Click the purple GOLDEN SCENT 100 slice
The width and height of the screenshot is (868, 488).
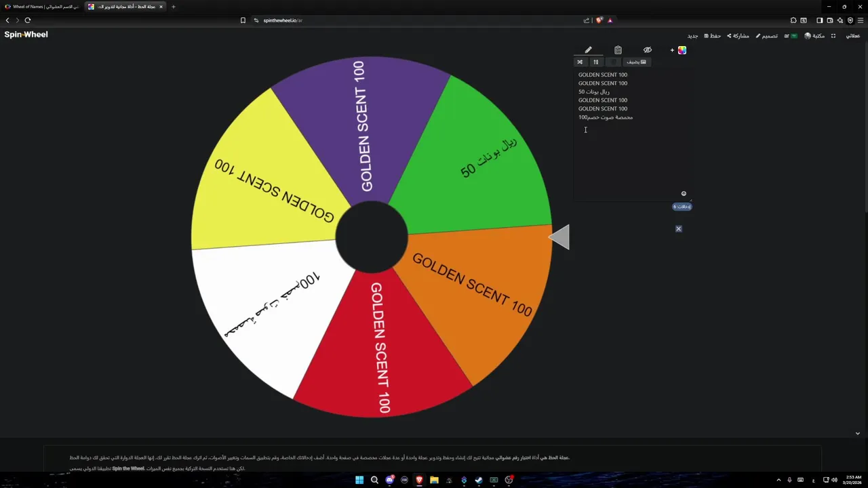[x=363, y=125]
